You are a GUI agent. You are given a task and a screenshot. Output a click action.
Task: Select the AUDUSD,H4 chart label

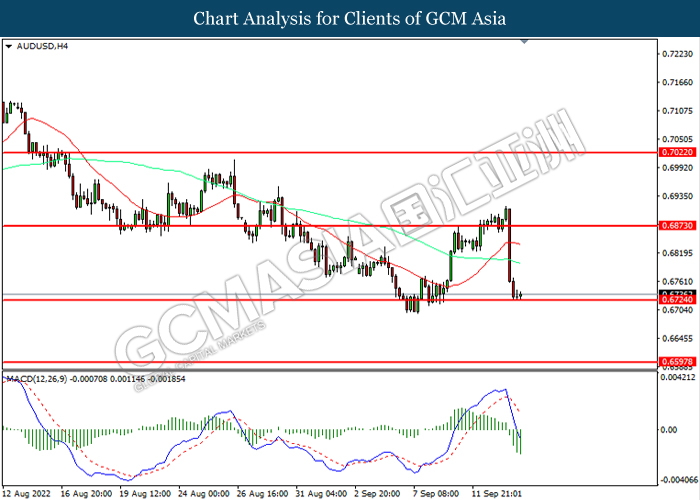42,46
